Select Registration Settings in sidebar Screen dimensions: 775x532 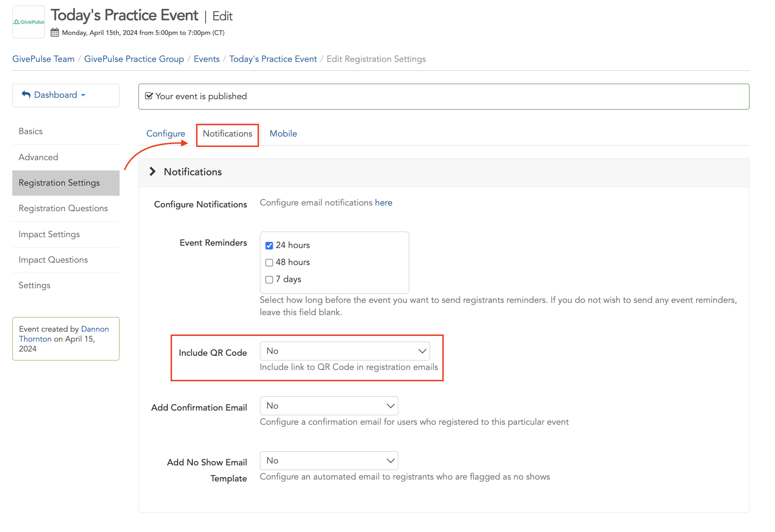pos(66,183)
